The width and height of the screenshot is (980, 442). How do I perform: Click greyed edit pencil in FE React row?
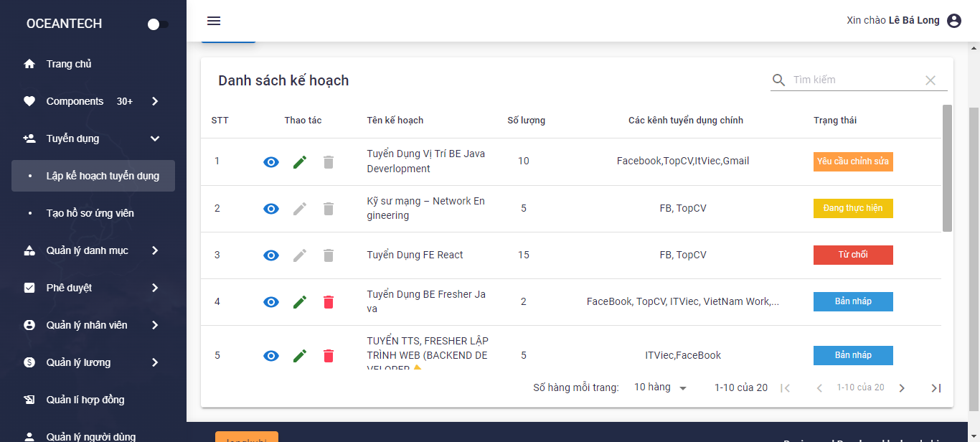300,255
